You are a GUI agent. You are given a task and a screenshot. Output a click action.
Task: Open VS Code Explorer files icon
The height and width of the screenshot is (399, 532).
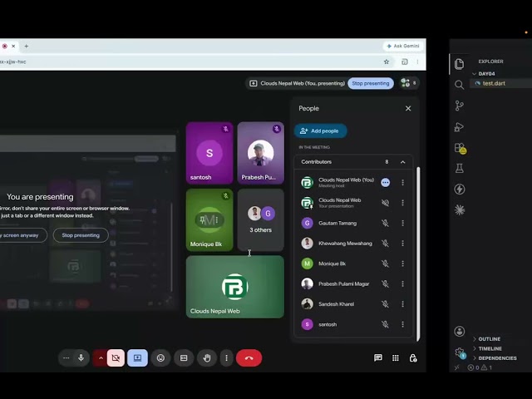pyautogui.click(x=459, y=64)
